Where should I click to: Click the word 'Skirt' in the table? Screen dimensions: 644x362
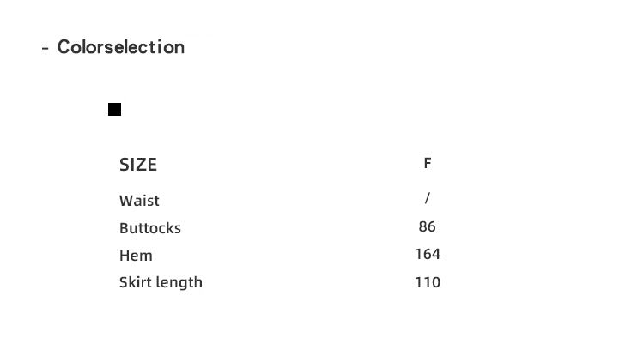point(136,282)
